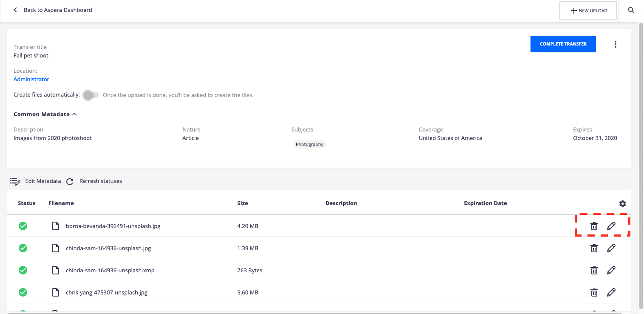Open the Administrator location link
This screenshot has width=644, height=314.
point(31,80)
